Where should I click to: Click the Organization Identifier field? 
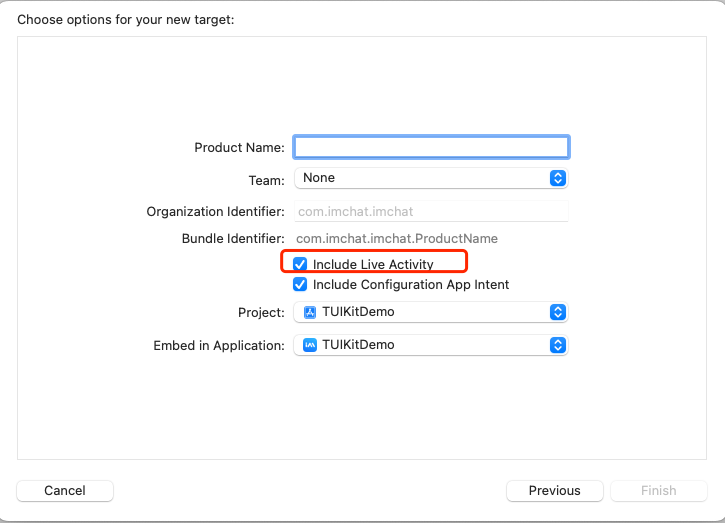431,211
